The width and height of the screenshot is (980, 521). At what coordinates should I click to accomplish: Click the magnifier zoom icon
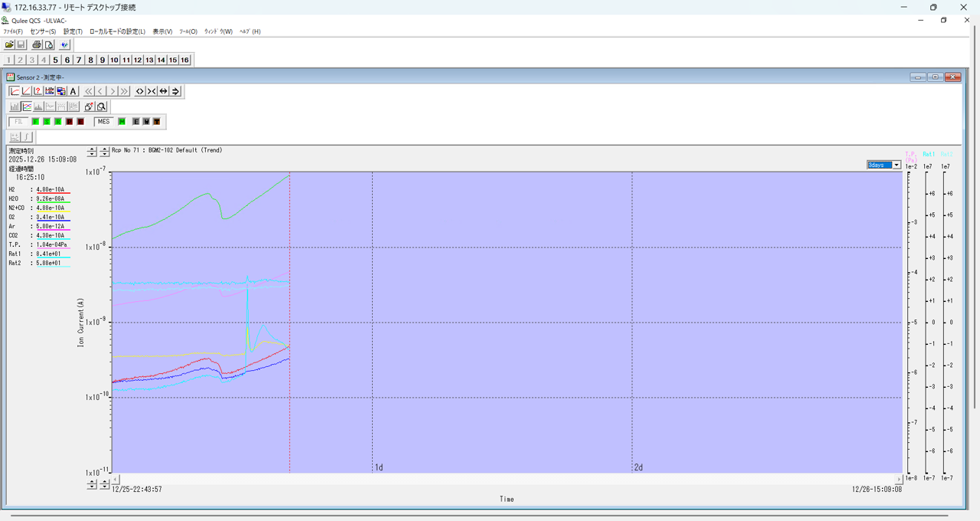point(101,106)
